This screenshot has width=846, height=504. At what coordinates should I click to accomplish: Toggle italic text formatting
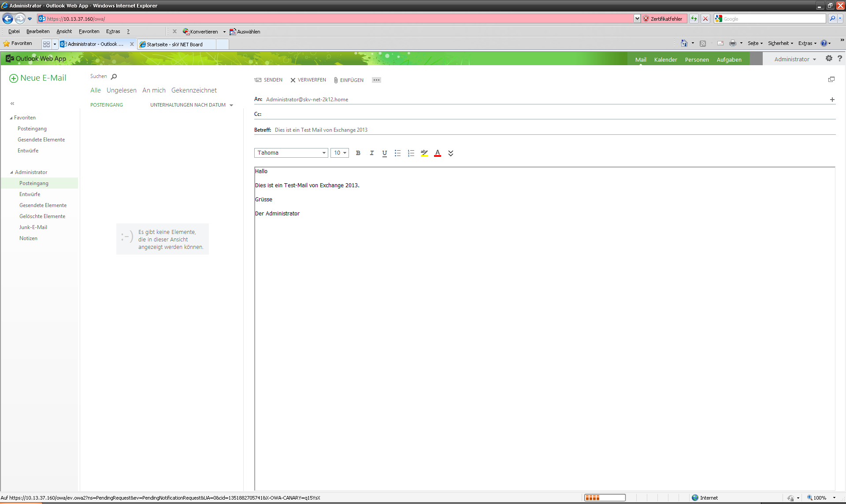371,153
